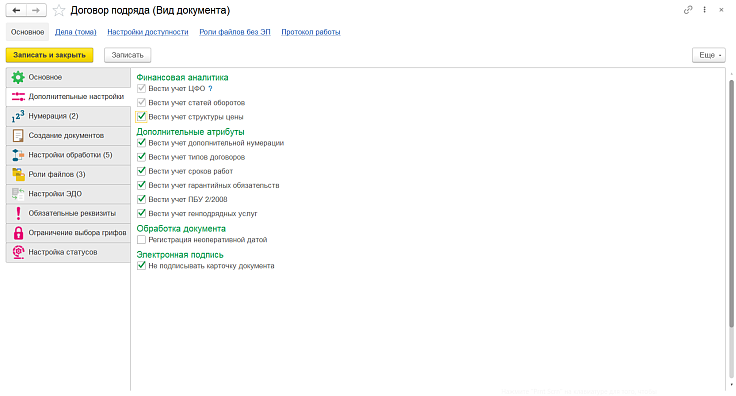Open Настройки обработки (5) sidebar section
Image resolution: width=736 pixels, height=396 pixels.
68,155
